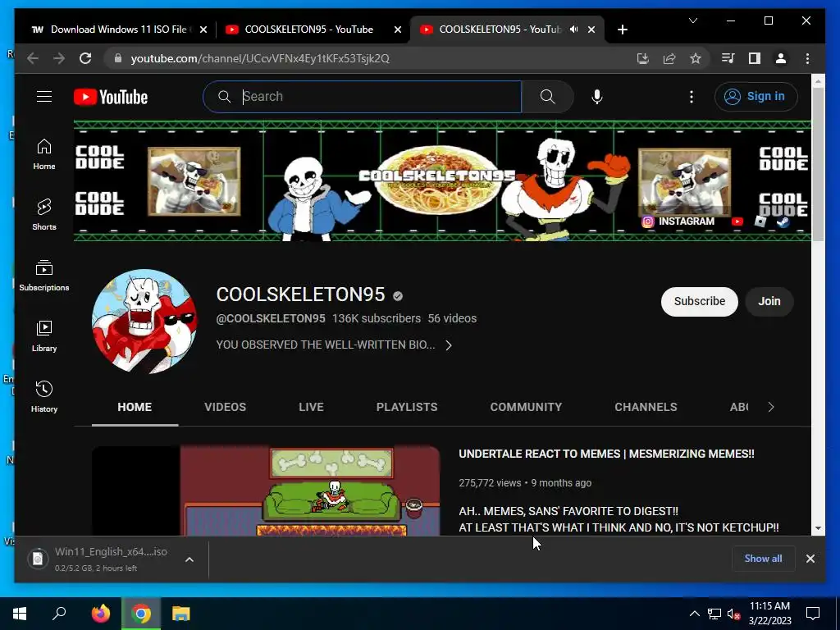Viewport: 840px width, 630px height.
Task: Click the taskbar volume icon
Action: [x=733, y=614]
